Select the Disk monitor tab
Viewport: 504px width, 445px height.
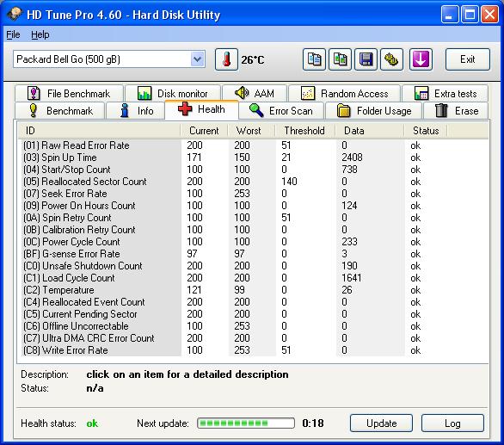coord(173,94)
